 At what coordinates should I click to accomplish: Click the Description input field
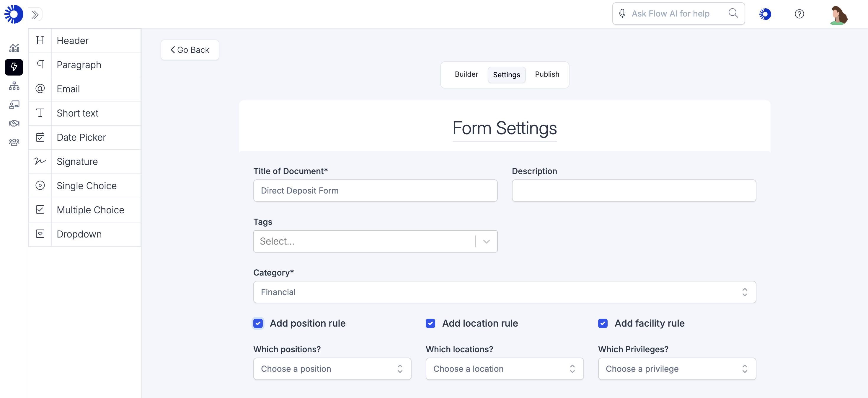(634, 191)
